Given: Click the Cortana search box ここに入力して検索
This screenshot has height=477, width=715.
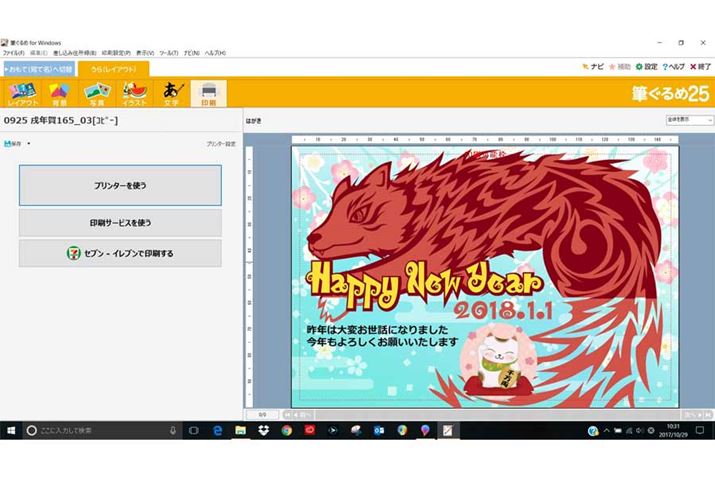Looking at the screenshot, I should (x=104, y=430).
